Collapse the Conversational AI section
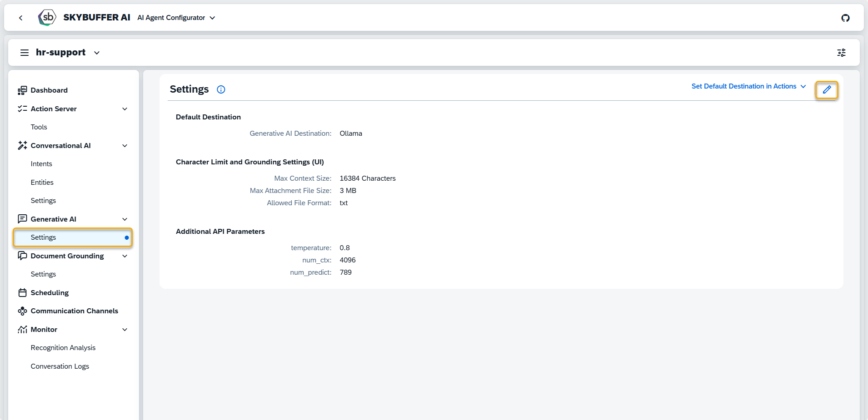 pos(125,146)
